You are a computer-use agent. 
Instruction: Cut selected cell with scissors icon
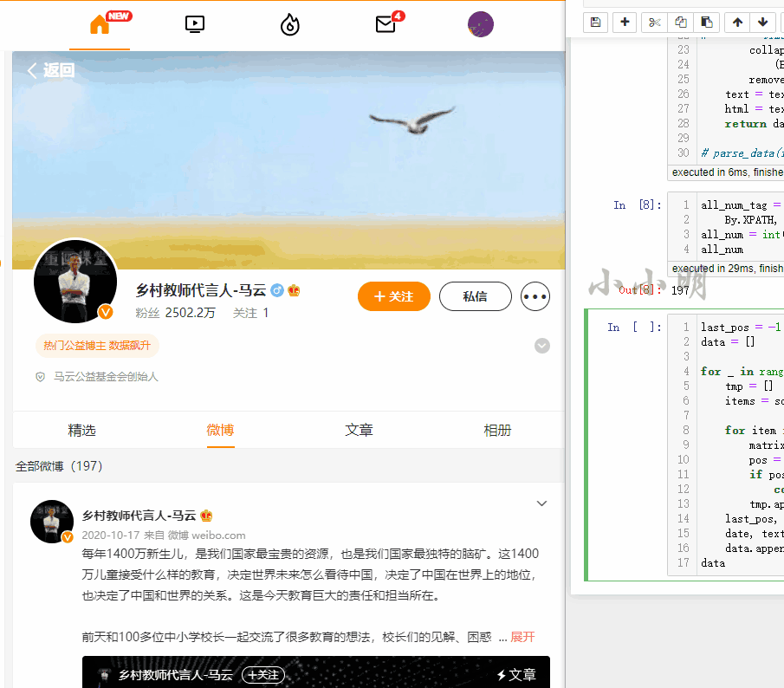click(x=655, y=22)
